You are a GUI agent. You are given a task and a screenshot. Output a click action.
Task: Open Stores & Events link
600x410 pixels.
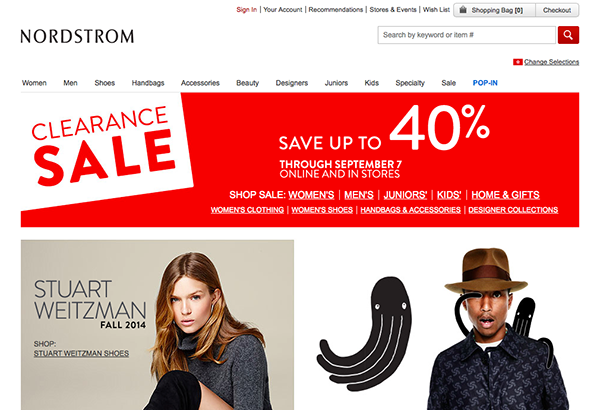point(393,10)
